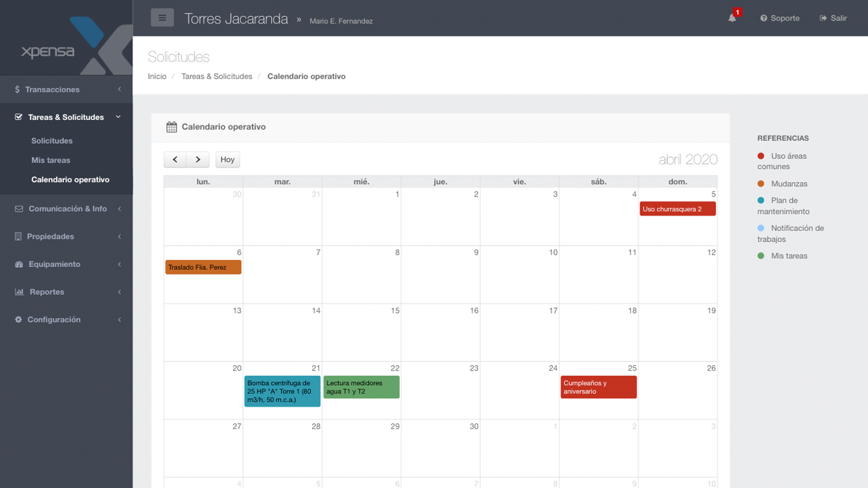
Task: Click the calendar icon beside Calendario operativo title
Action: click(x=172, y=127)
